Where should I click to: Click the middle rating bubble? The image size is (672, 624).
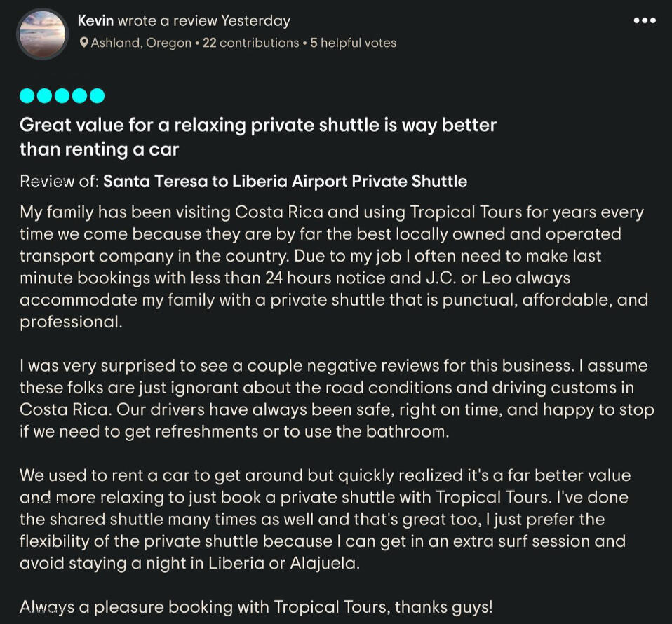coord(62,95)
